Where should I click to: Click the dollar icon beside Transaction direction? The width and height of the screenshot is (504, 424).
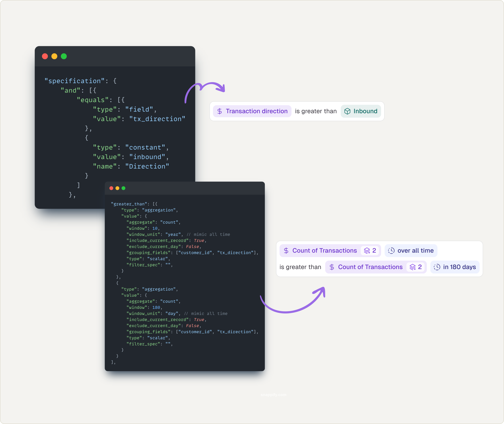pyautogui.click(x=219, y=111)
